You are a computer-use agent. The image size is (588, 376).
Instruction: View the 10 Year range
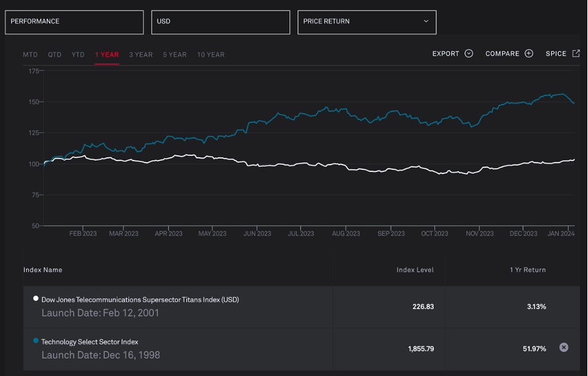[210, 55]
